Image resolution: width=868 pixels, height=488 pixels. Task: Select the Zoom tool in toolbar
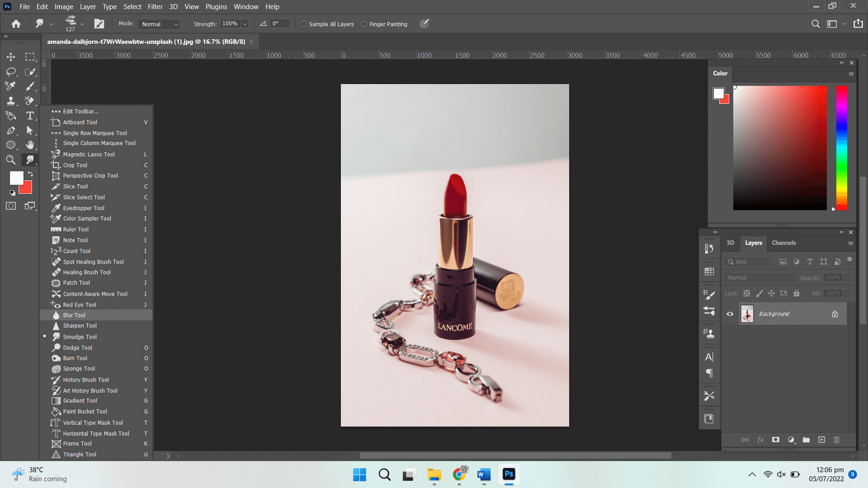click(11, 160)
